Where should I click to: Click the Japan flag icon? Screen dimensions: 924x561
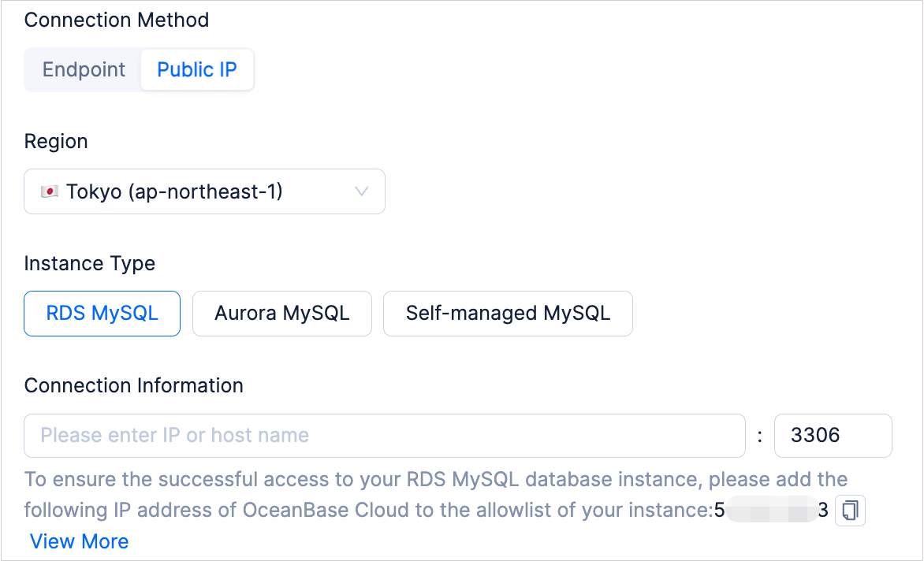pos(50,191)
